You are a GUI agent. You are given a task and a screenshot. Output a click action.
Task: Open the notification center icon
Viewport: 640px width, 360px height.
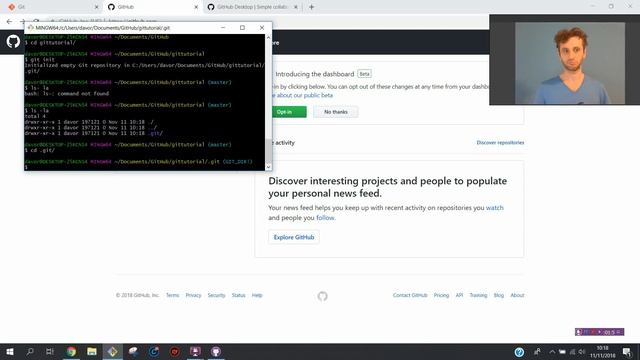(627, 352)
